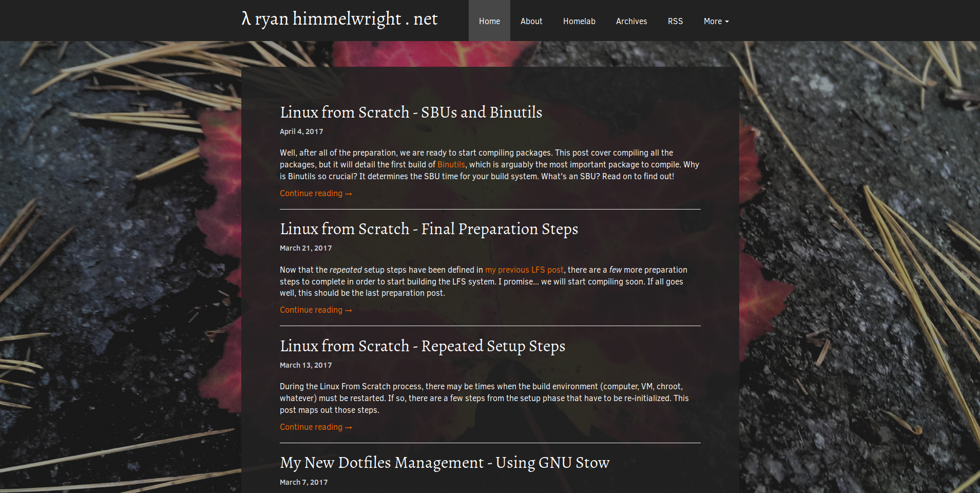Click arrow icon under Final Preparation Steps excerpt
The image size is (980, 493).
349,311
